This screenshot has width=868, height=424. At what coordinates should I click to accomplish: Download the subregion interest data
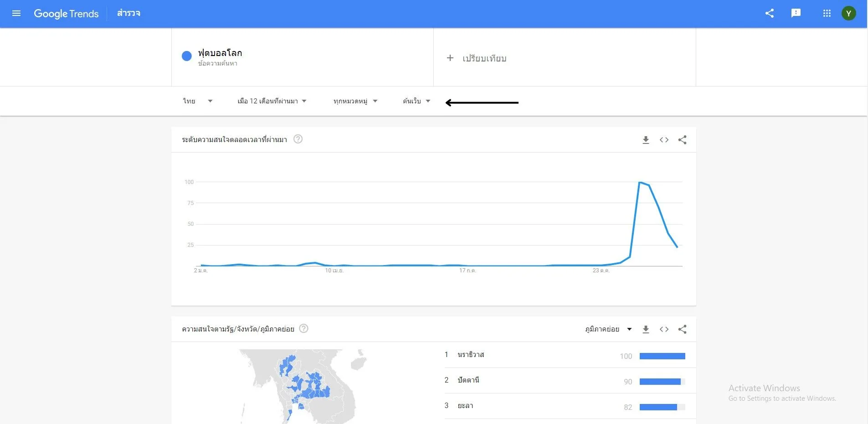tap(646, 329)
